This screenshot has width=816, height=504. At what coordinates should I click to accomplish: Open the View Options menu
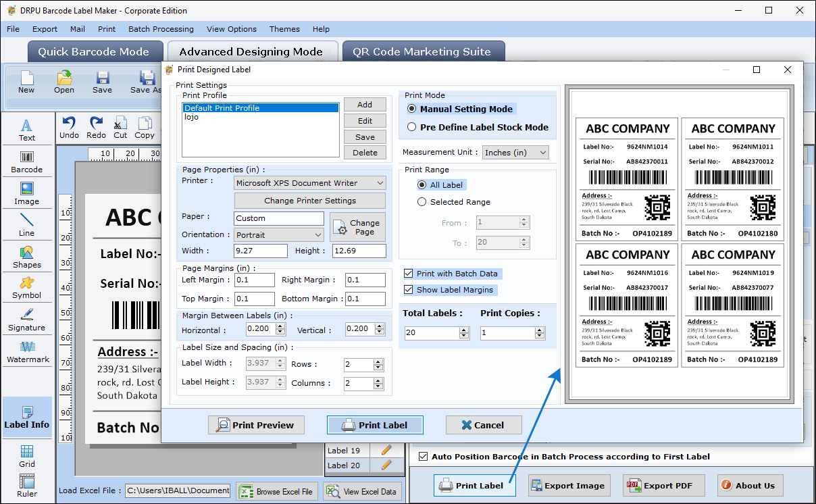point(232,29)
